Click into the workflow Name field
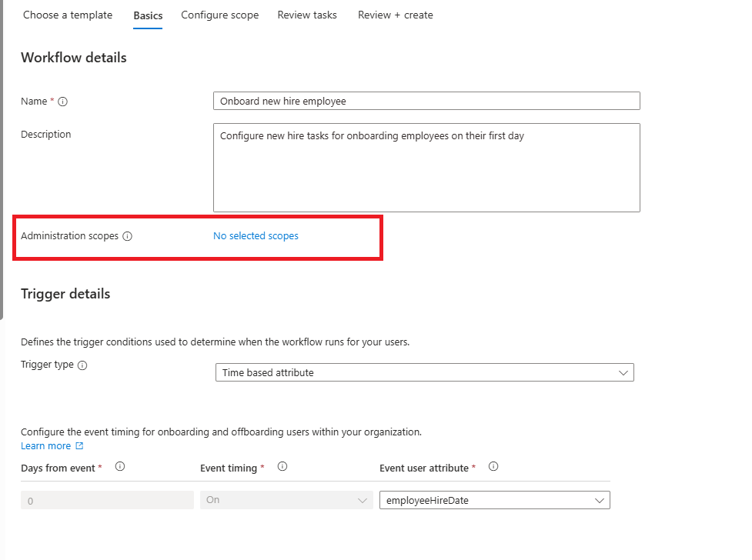This screenshot has height=560, width=752. (x=426, y=102)
